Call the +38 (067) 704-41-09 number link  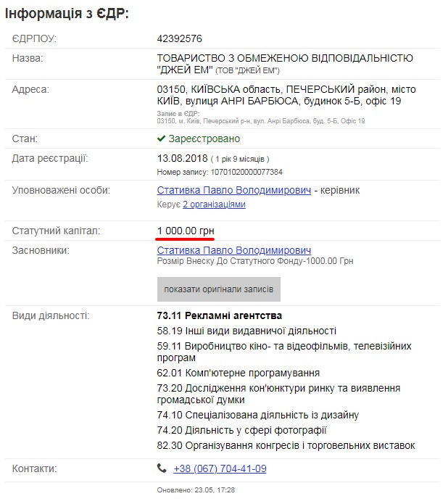click(219, 469)
